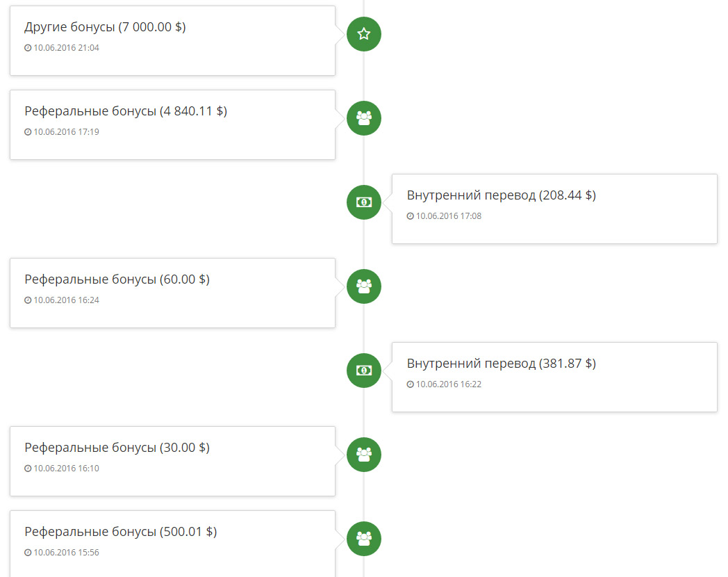Select Реферальные бонусы (4 840.11 $) title

[x=126, y=111]
